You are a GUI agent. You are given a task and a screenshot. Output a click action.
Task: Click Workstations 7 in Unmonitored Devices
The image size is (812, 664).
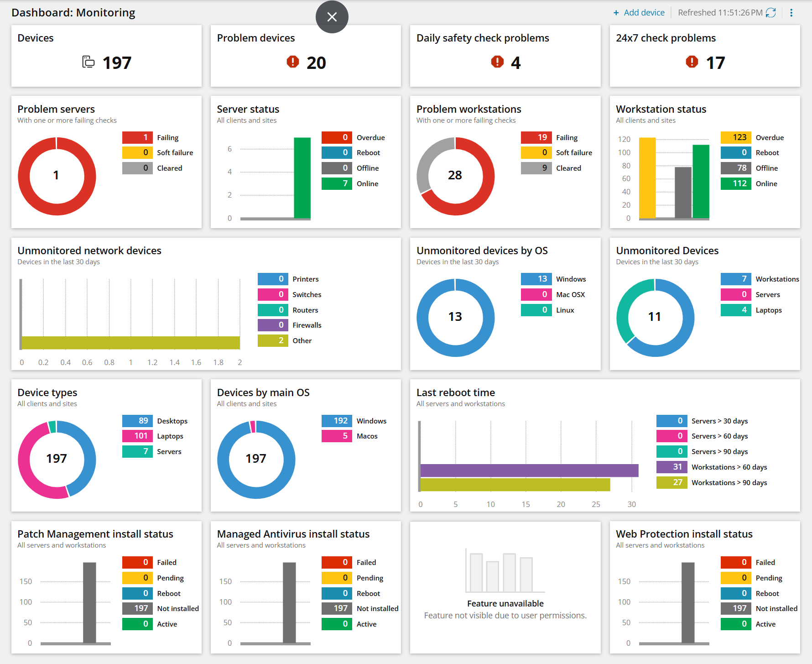click(x=760, y=279)
